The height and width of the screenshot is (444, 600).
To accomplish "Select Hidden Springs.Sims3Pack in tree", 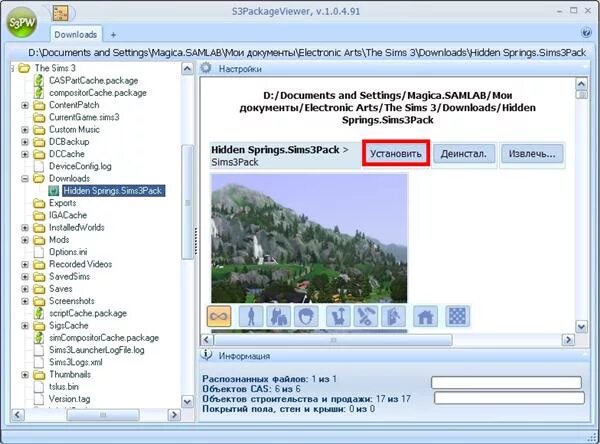I will 112,191.
